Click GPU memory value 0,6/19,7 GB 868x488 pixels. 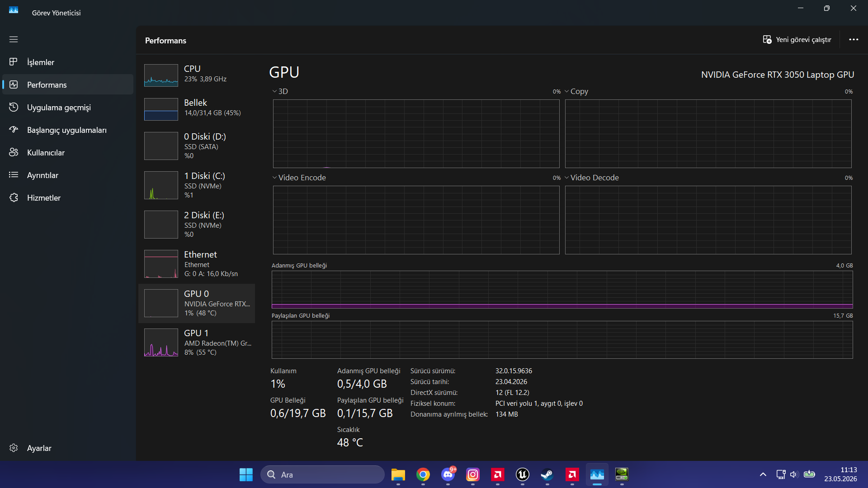tap(298, 413)
